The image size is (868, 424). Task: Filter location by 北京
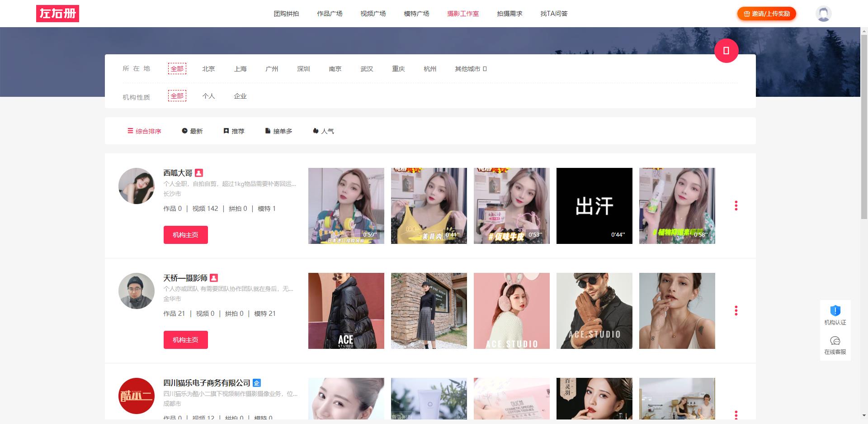point(208,69)
